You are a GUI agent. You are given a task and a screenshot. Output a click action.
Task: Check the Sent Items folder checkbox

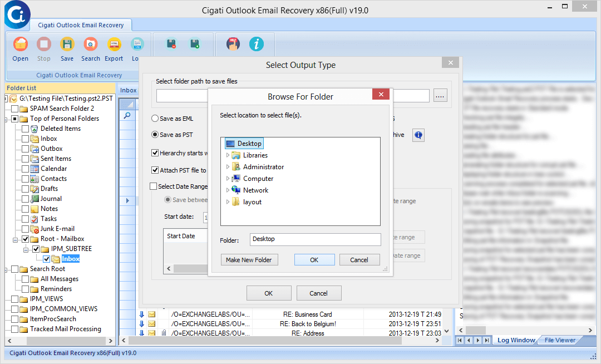tap(25, 159)
